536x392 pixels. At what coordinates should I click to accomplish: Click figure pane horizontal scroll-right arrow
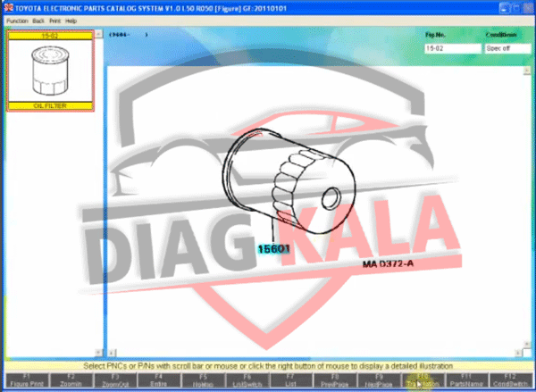point(518,353)
